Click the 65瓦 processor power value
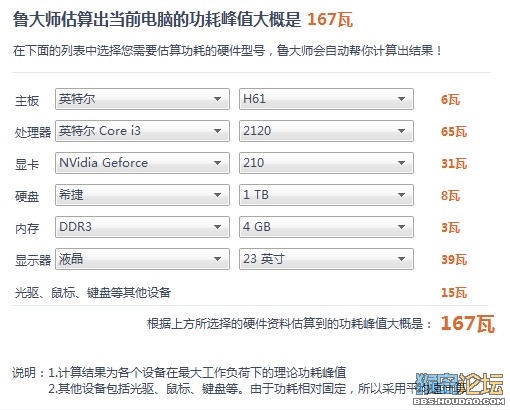 454,131
